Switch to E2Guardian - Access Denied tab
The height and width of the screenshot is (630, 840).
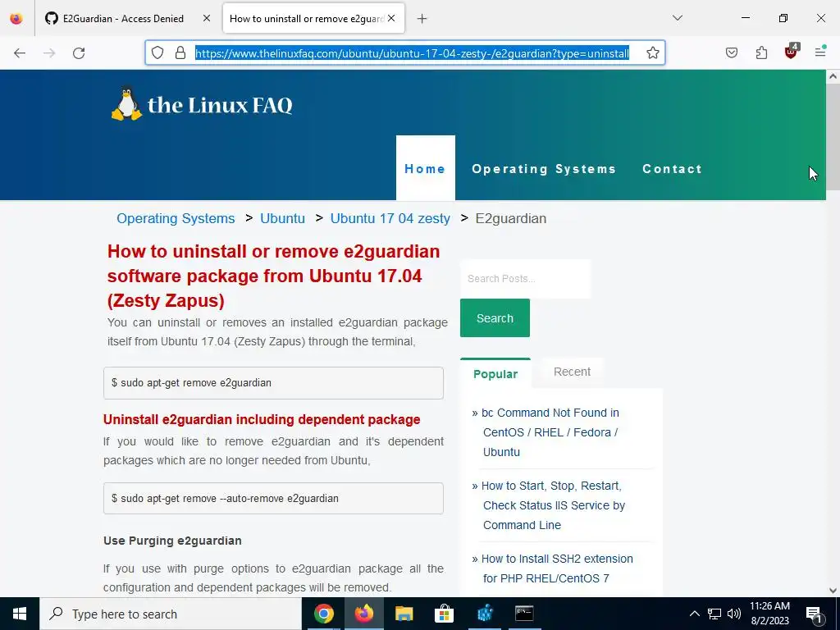pos(122,18)
